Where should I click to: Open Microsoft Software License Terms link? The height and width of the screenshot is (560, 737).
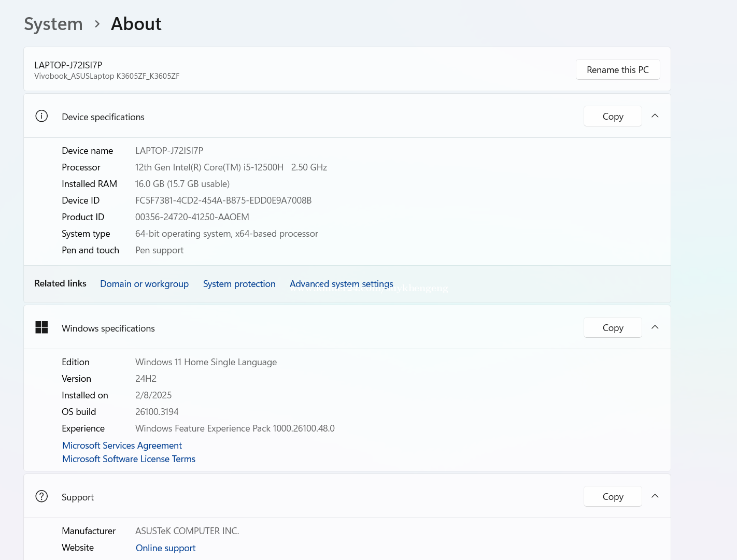129,459
